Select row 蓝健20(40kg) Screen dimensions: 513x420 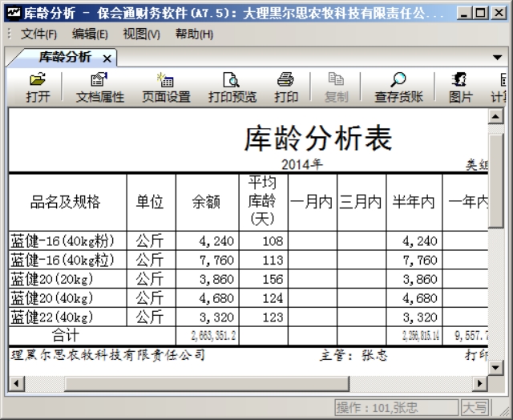[x=248, y=298]
